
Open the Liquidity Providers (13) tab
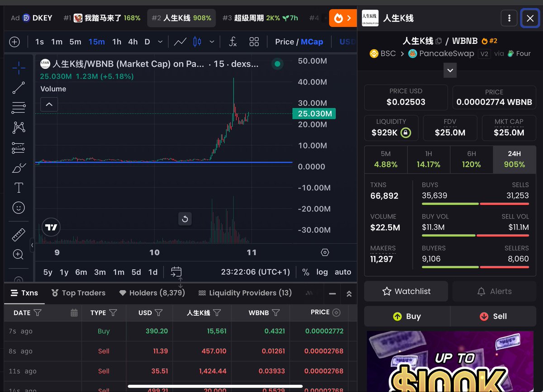click(245, 293)
